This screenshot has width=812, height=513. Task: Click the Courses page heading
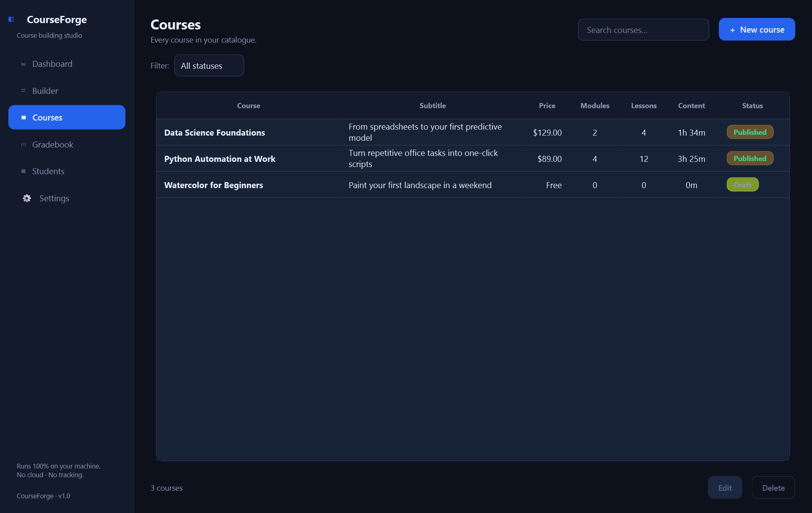[176, 25]
